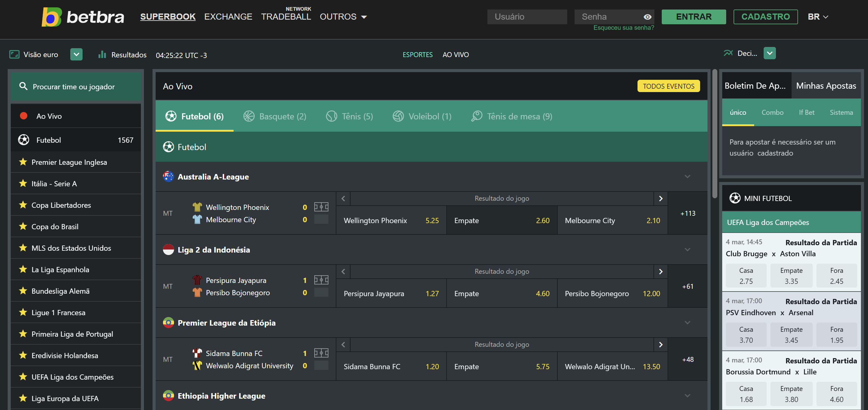Click the Futebol soccer ball sidebar icon
Screen dimensions: 868x410
[24, 140]
